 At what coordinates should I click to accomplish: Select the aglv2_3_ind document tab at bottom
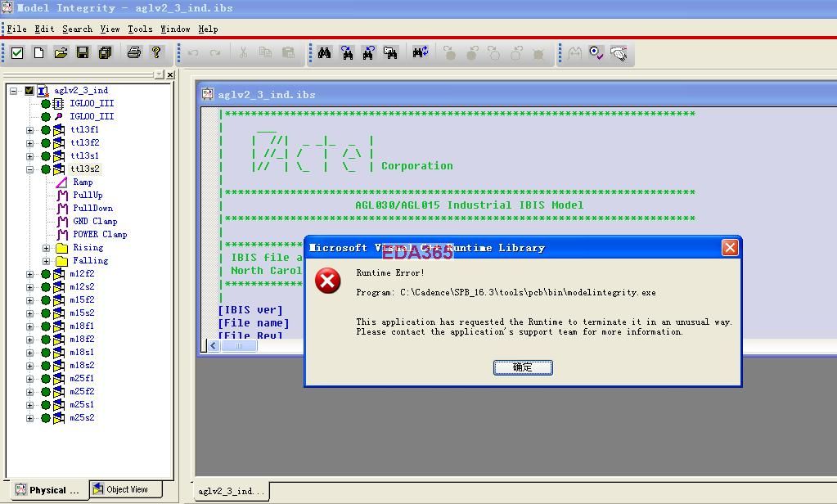pyautogui.click(x=231, y=491)
